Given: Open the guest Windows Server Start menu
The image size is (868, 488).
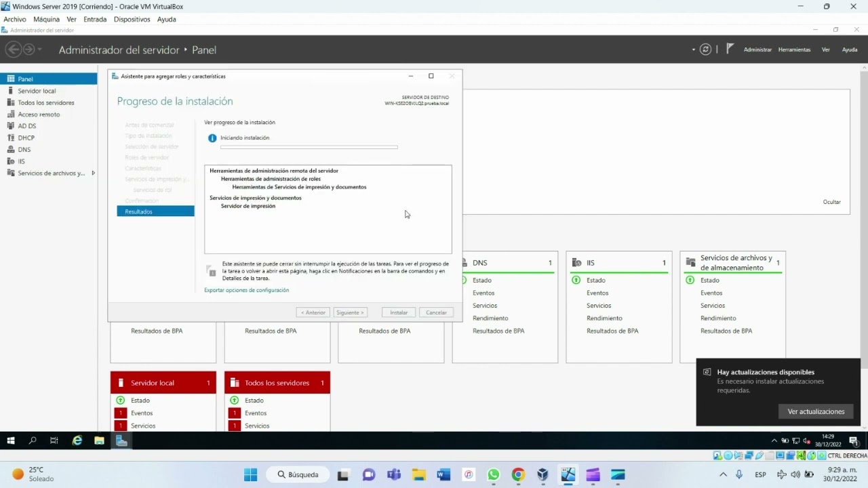Looking at the screenshot, I should coord(11,441).
